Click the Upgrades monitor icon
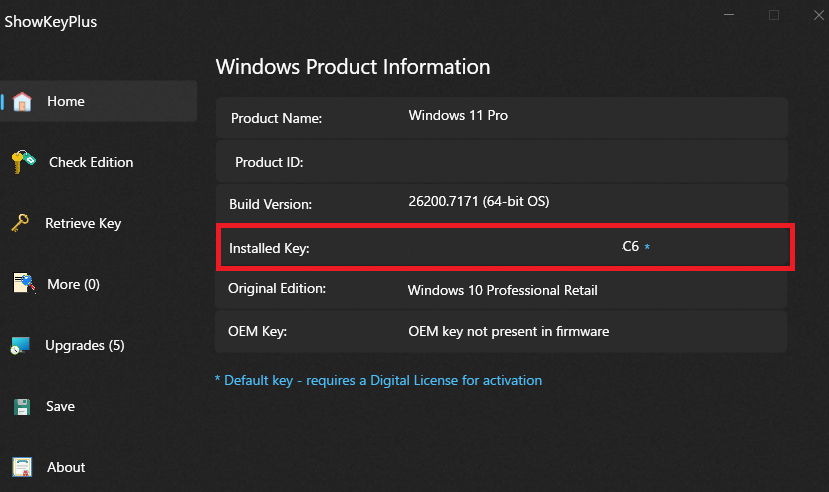Screen dimensions: 829x492 pyautogui.click(x=21, y=346)
